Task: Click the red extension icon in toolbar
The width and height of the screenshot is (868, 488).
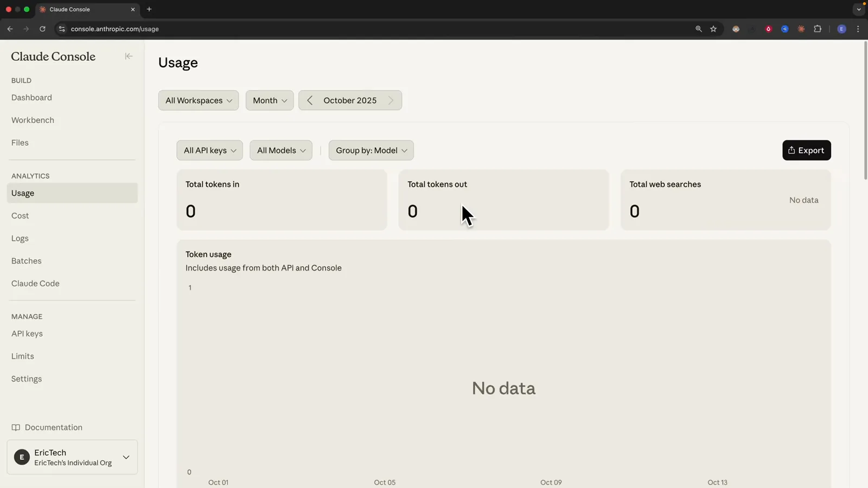Action: [768, 29]
